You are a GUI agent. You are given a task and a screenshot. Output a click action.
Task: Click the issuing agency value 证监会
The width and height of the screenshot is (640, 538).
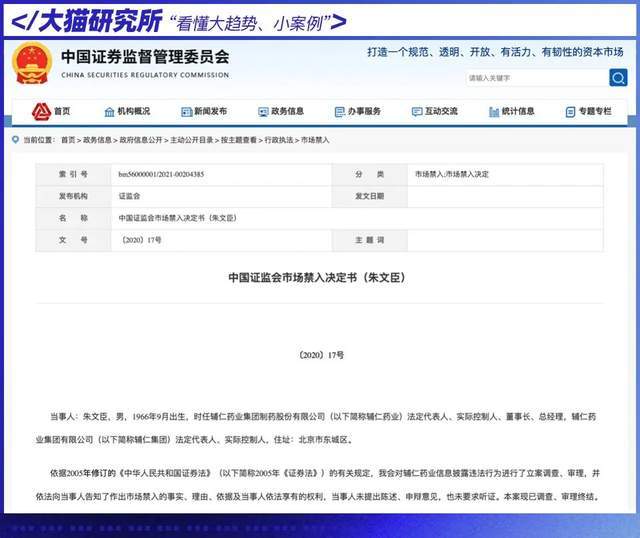click(129, 196)
